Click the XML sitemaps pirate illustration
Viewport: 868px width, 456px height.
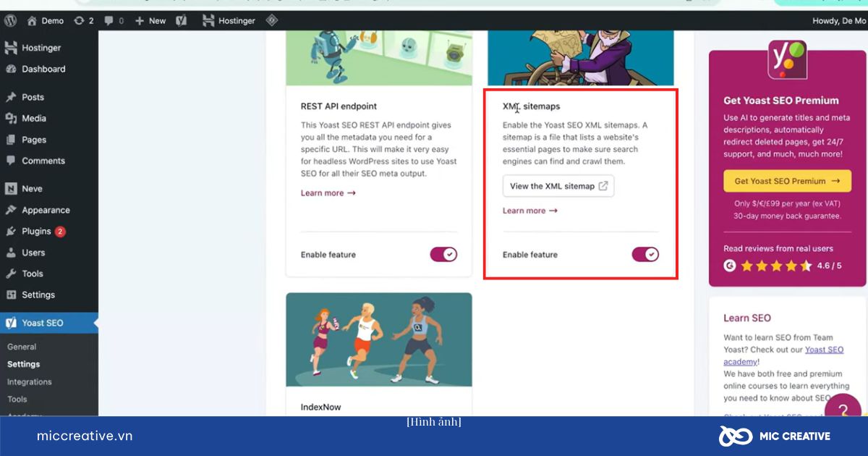(581, 59)
